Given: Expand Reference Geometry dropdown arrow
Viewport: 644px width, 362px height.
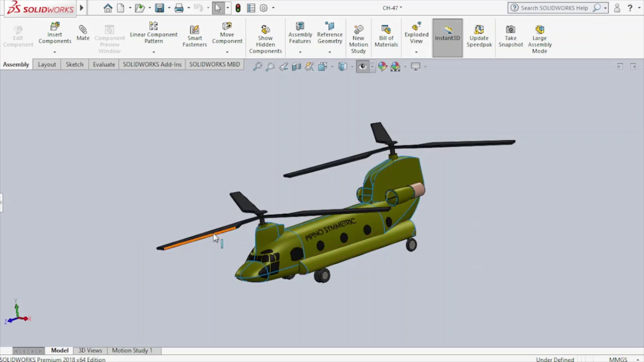Looking at the screenshot, I should pos(330,52).
